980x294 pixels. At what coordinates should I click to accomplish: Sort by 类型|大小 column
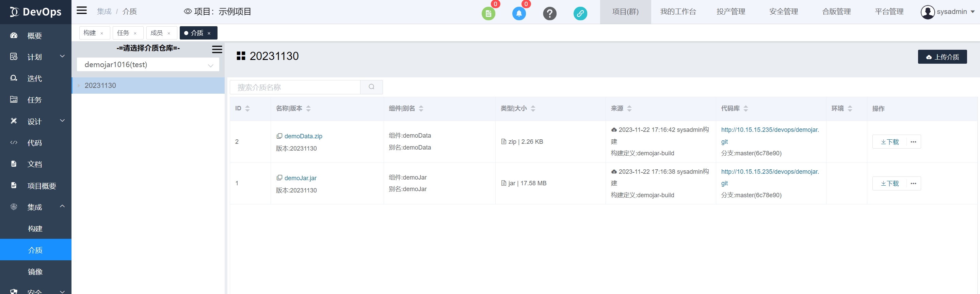point(533,109)
